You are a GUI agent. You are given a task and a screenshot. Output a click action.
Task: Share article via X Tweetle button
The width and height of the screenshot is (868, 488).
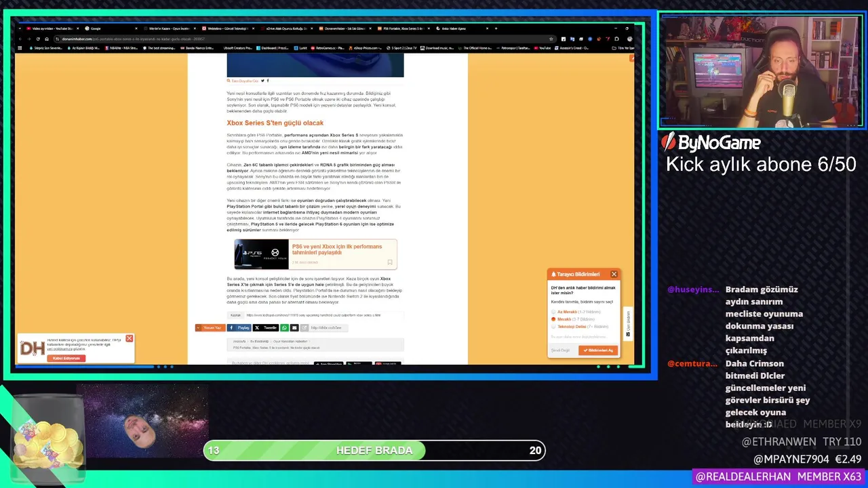click(266, 327)
